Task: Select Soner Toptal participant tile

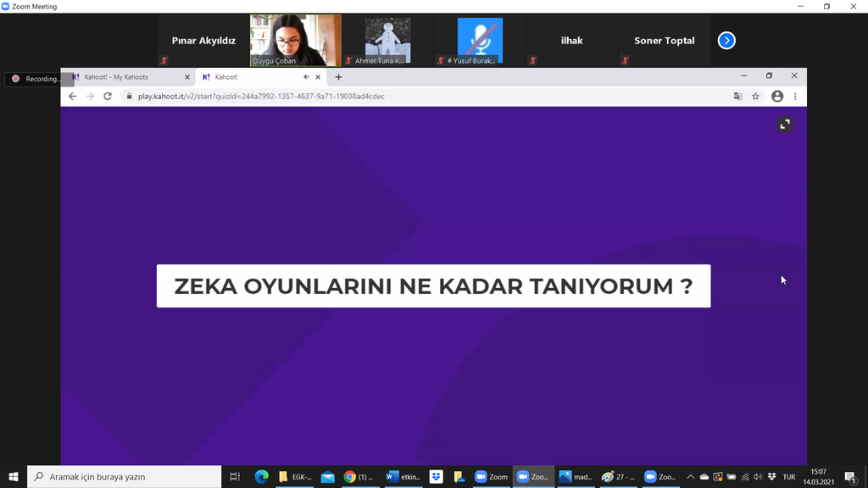Action: [x=665, y=41]
